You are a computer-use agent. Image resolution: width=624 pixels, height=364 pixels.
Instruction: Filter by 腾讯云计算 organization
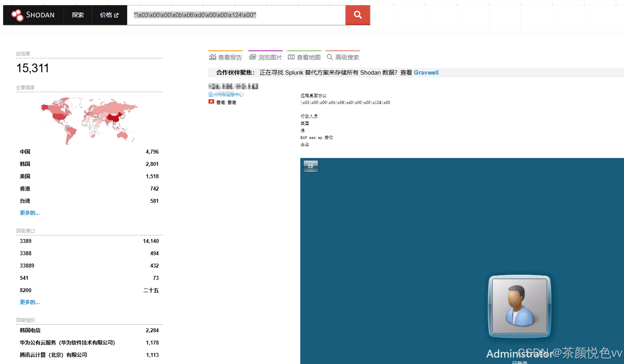point(89,355)
